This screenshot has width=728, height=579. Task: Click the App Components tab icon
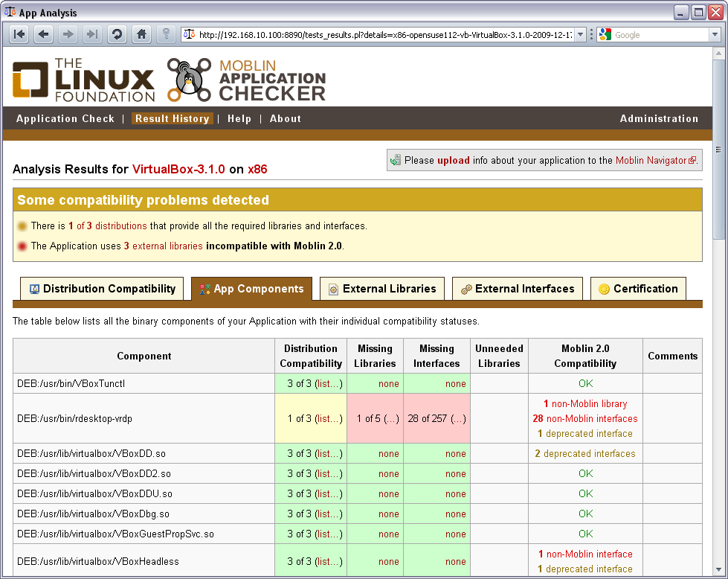204,289
